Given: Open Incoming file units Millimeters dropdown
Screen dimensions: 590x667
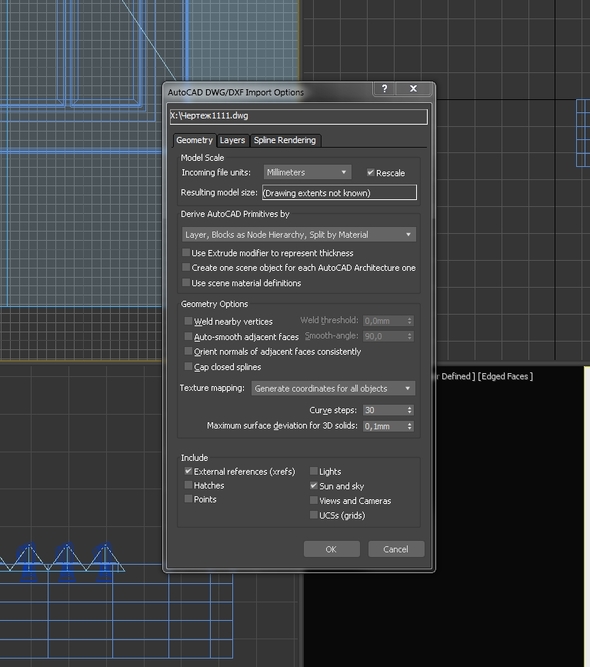Looking at the screenshot, I should [307, 172].
